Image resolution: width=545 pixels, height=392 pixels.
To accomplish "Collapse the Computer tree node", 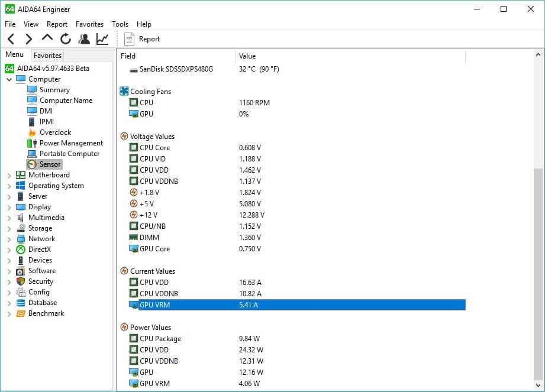I will click(9, 79).
